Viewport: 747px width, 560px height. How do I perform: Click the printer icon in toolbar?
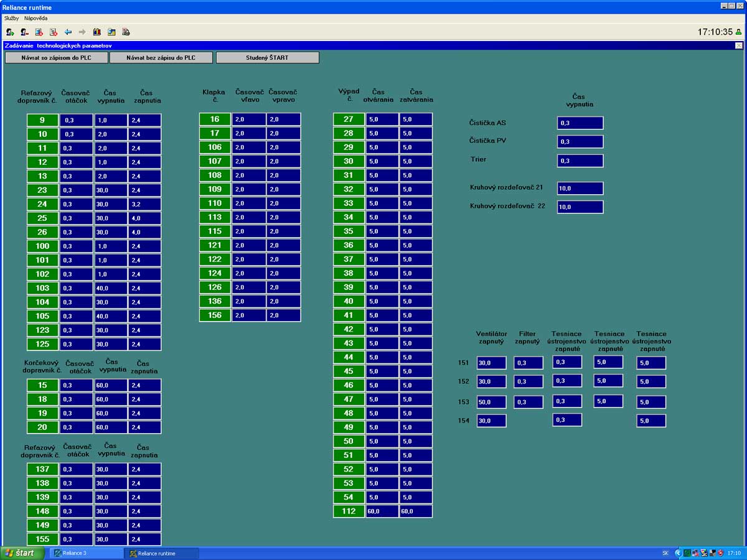tap(126, 32)
